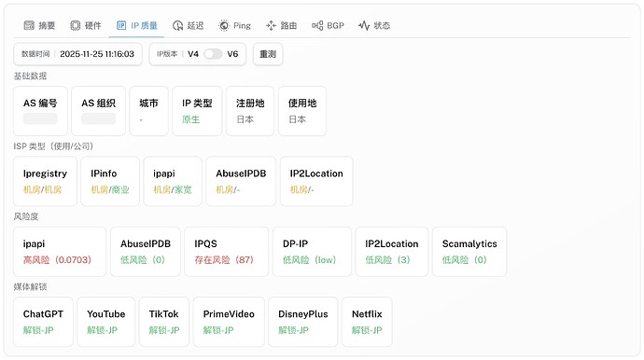
Task: Click the 硬件 hardware chip icon
Action: click(x=76, y=25)
